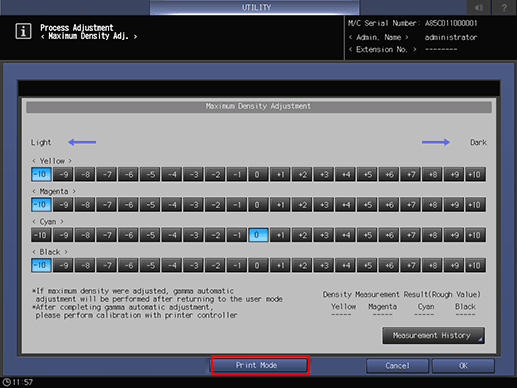
Task: Set Magenta density to 0
Action: point(258,205)
